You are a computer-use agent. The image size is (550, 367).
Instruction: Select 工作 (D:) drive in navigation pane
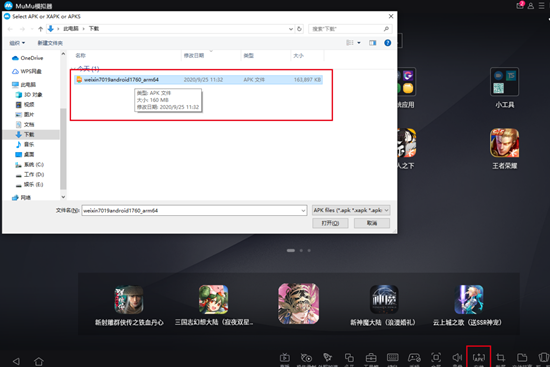point(30,174)
